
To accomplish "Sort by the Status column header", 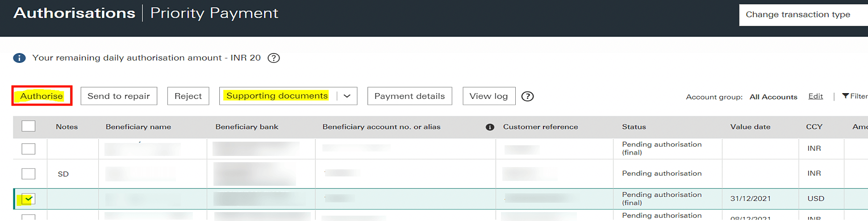I will click(x=634, y=127).
